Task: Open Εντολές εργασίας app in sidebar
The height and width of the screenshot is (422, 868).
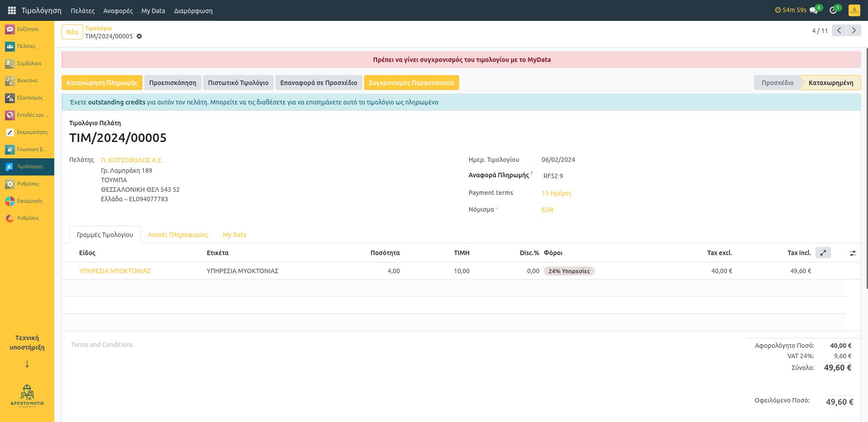Action: (27, 115)
